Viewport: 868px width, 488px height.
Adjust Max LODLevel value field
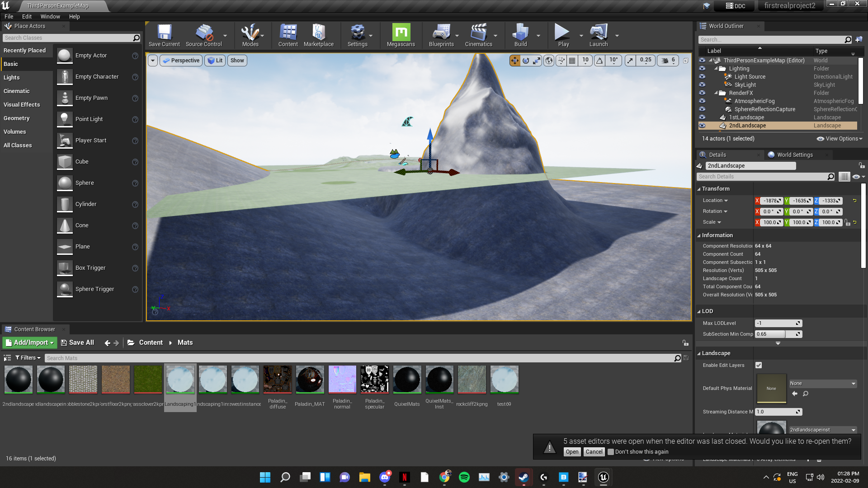(x=778, y=324)
